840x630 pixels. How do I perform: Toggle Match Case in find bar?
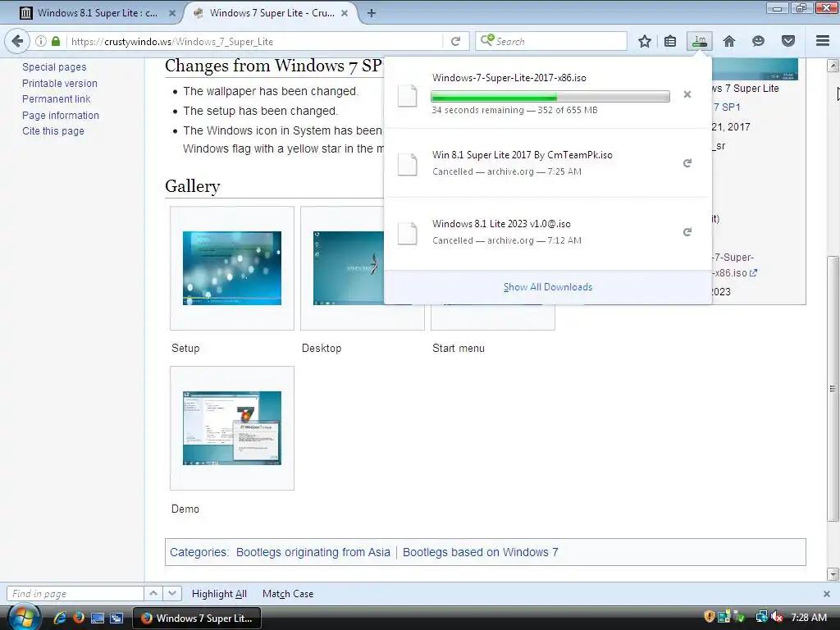click(x=288, y=594)
